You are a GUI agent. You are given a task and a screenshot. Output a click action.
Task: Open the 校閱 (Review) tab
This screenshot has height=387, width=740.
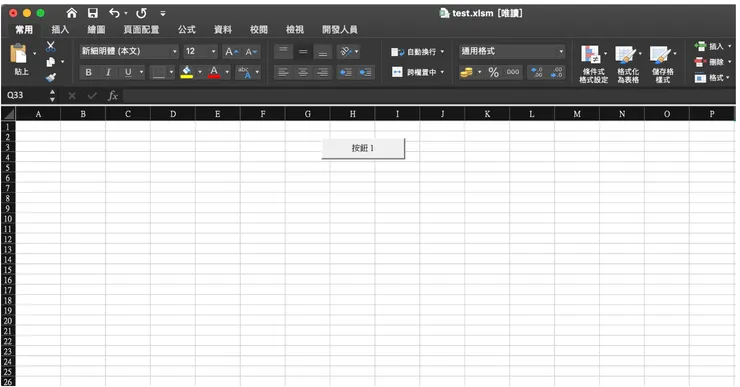(x=259, y=30)
